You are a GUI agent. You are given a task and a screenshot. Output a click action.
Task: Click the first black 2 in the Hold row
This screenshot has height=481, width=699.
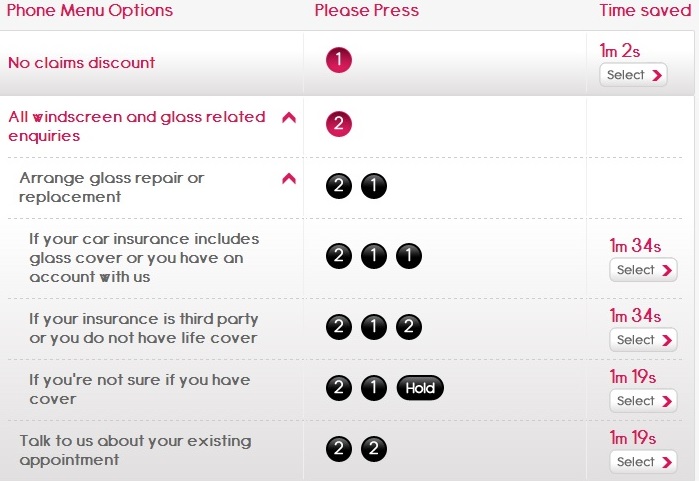tap(339, 388)
